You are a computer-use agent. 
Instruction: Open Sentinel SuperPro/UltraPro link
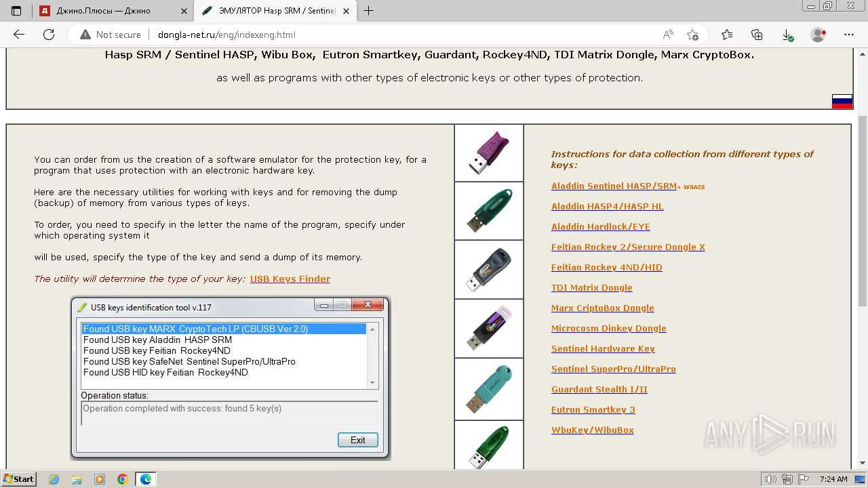pos(614,369)
